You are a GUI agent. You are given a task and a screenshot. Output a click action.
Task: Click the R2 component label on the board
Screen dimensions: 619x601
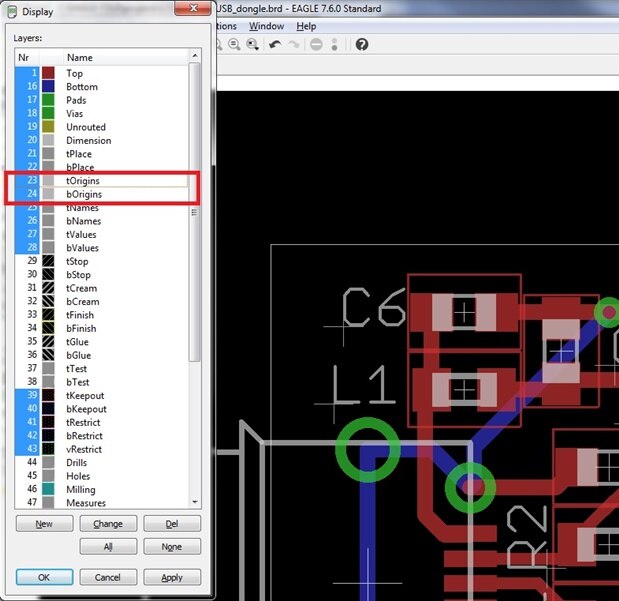[x=527, y=538]
